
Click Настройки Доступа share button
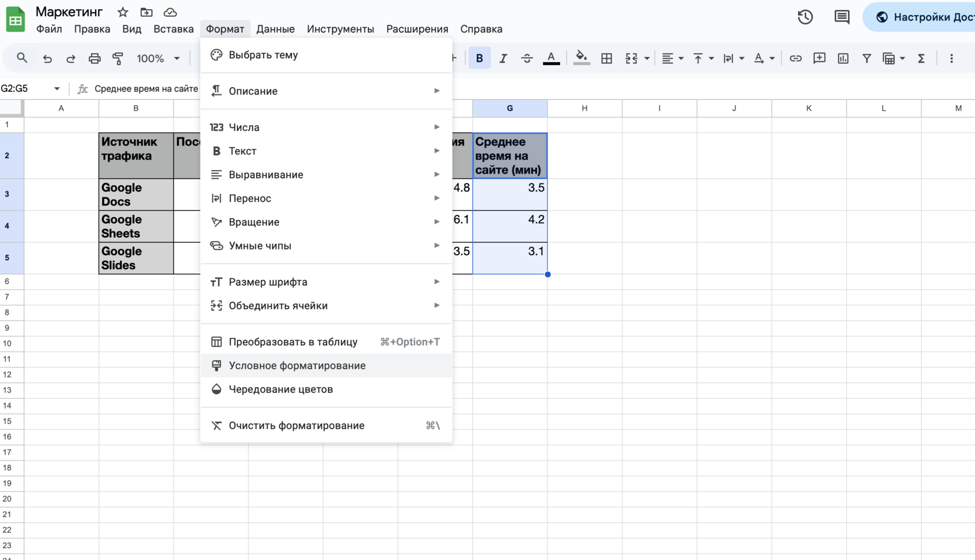click(920, 17)
